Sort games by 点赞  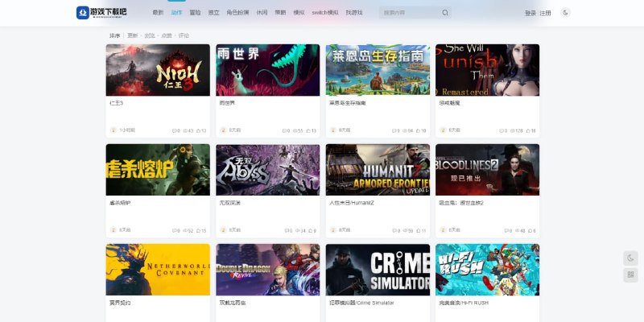click(x=167, y=35)
